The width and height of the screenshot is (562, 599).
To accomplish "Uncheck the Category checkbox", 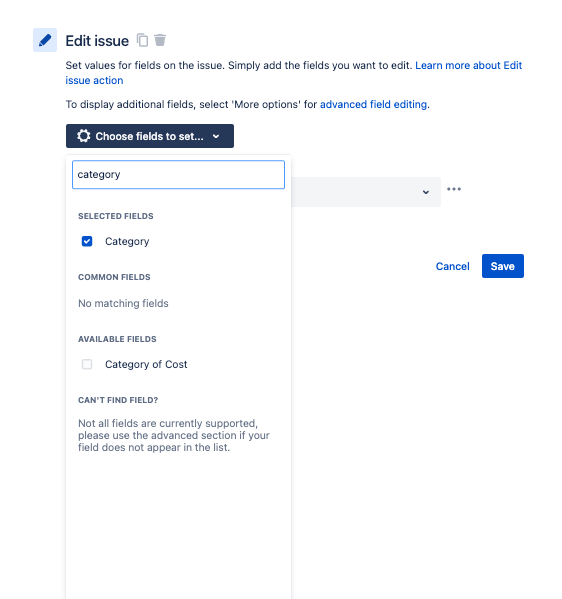I will click(x=87, y=241).
